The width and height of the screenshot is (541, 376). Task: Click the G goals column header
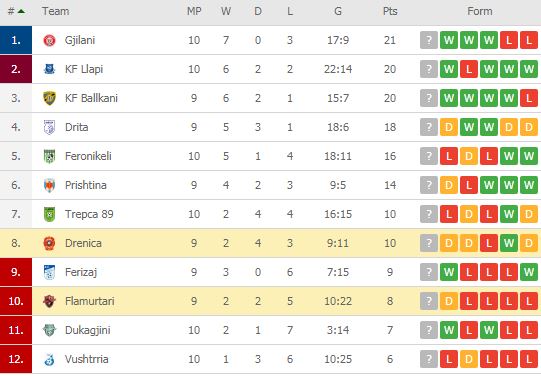pos(338,11)
